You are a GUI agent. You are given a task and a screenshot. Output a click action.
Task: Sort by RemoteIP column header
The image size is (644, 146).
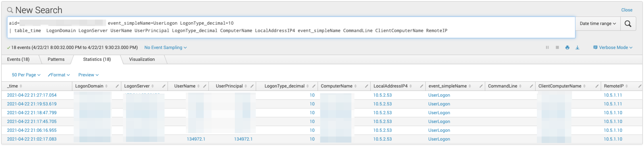click(616, 86)
